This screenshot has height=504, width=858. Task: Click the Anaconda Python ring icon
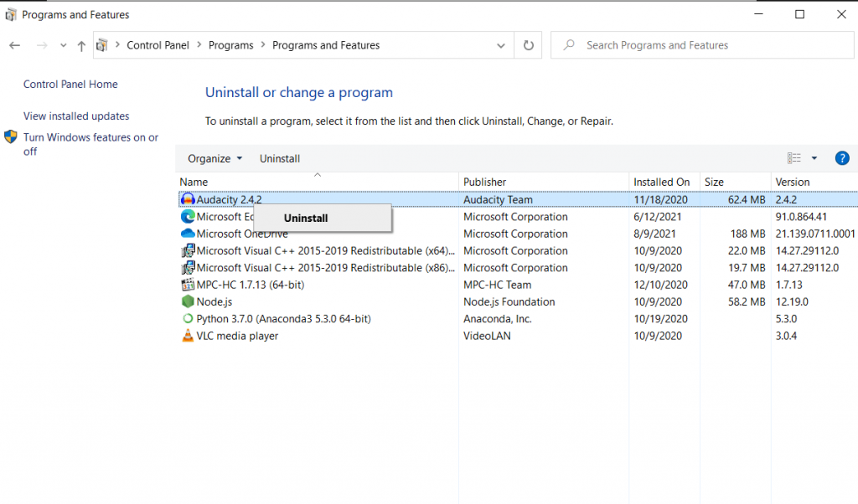coord(188,318)
